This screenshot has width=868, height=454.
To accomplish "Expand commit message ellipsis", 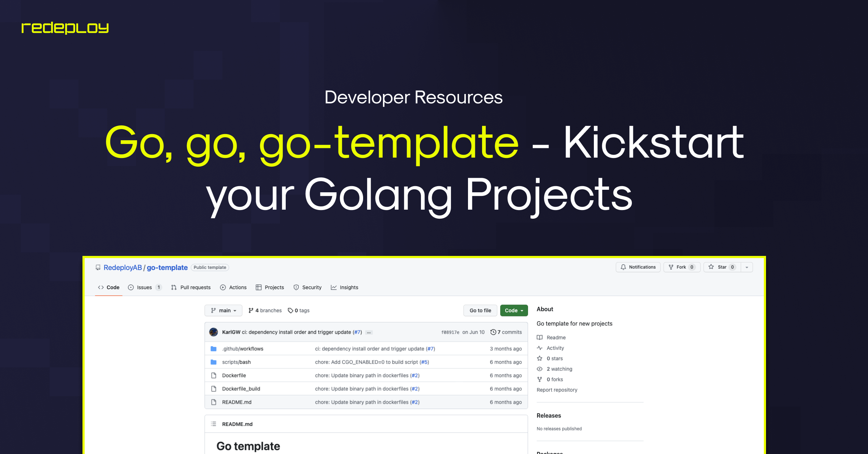I will pos(369,333).
